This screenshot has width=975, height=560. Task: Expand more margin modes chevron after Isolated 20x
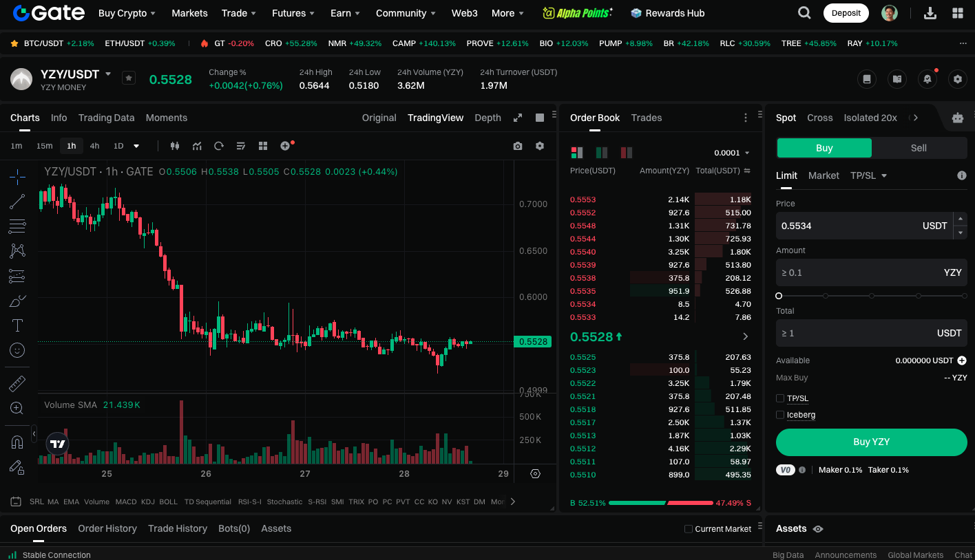click(x=915, y=118)
